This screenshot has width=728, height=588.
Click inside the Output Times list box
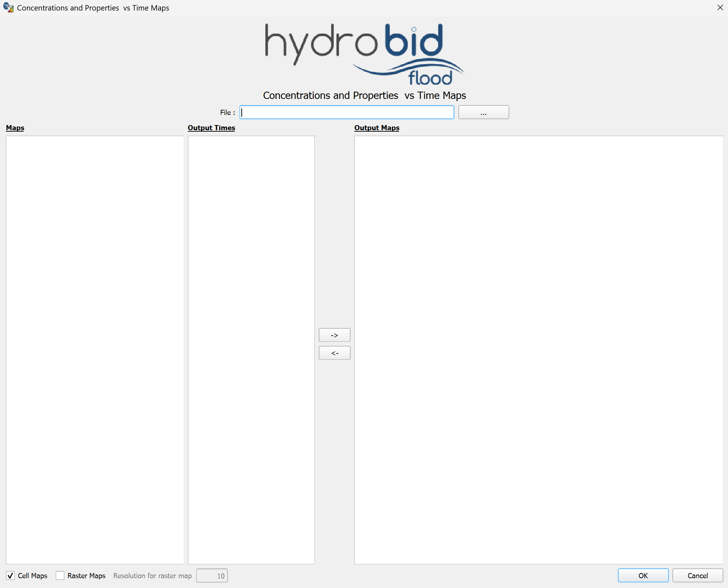(x=251, y=349)
